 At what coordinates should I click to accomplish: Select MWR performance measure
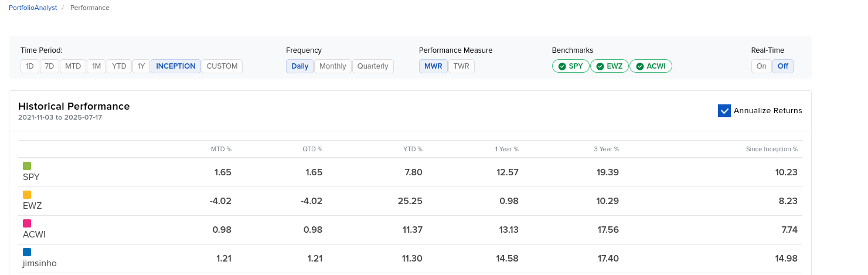pyautogui.click(x=433, y=66)
